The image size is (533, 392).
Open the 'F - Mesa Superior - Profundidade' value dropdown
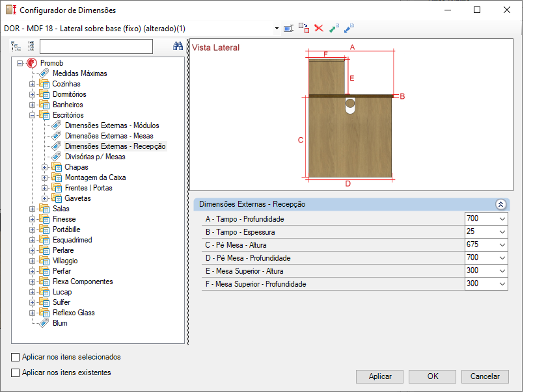click(502, 283)
